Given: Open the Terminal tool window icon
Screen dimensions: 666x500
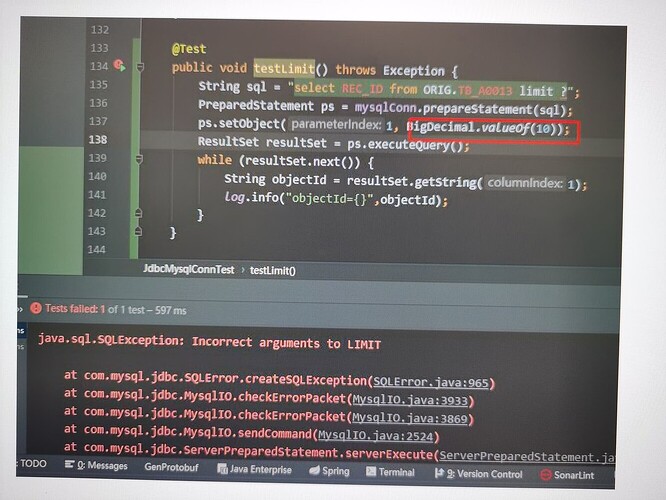Looking at the screenshot, I should tap(371, 472).
